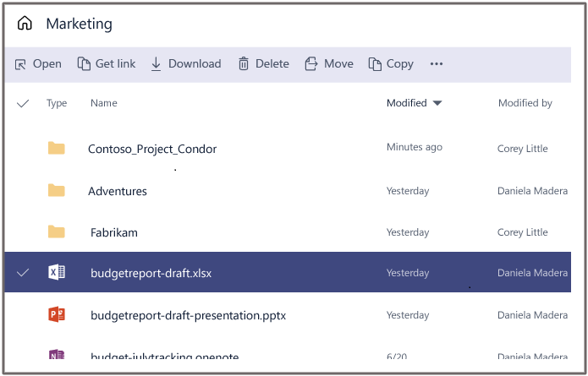Delete the selected file
Screen dimensions: 588x376
click(263, 63)
